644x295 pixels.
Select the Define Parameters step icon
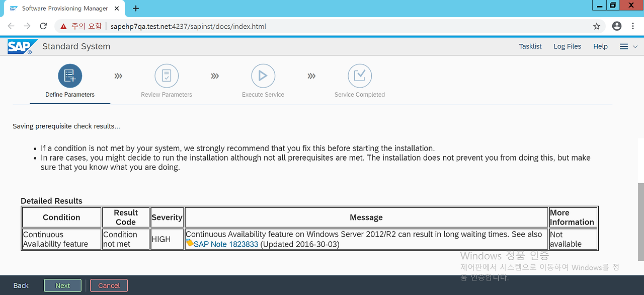click(x=70, y=76)
